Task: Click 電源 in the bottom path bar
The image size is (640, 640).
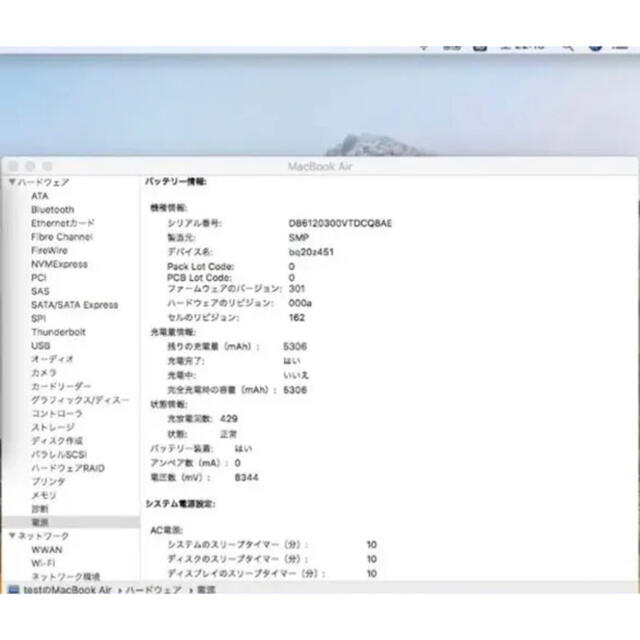Action: point(206,590)
